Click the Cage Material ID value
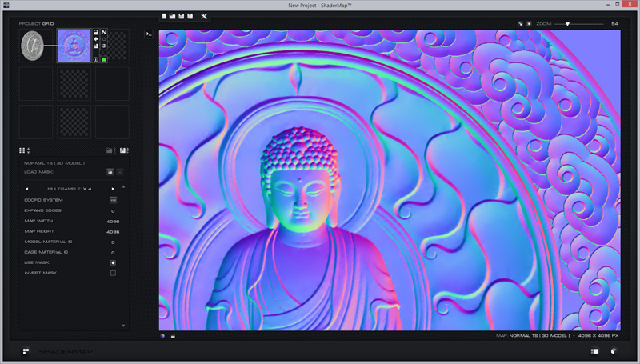The height and width of the screenshot is (364, 640). [x=113, y=253]
